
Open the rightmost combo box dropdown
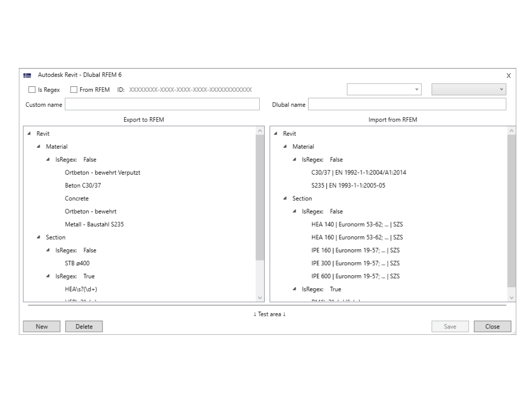(502, 89)
